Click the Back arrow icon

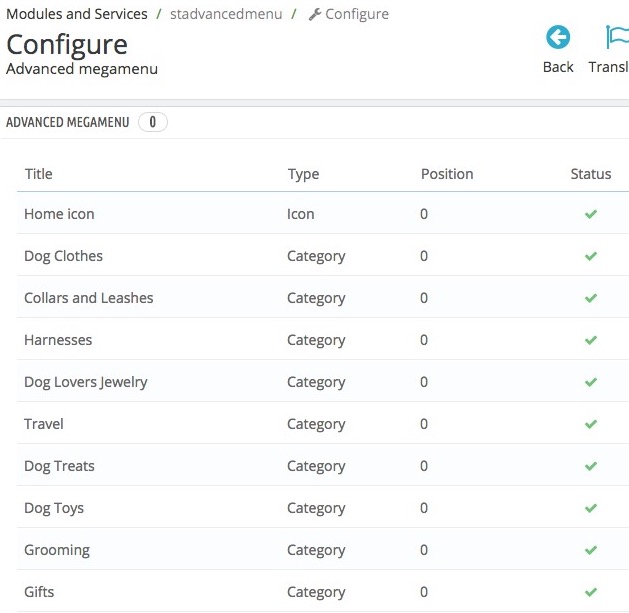pyautogui.click(x=557, y=38)
